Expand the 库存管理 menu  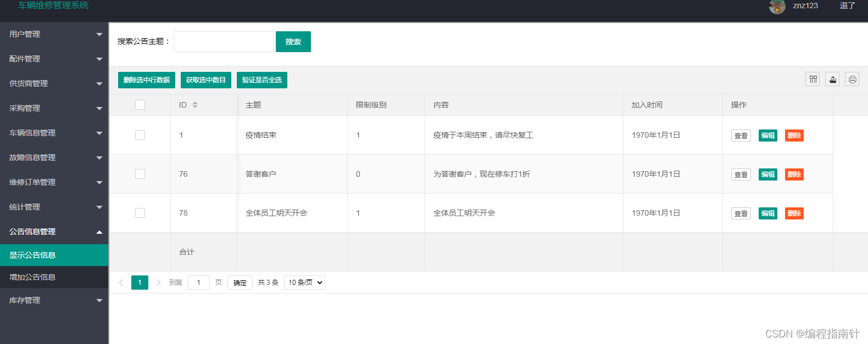(x=54, y=300)
